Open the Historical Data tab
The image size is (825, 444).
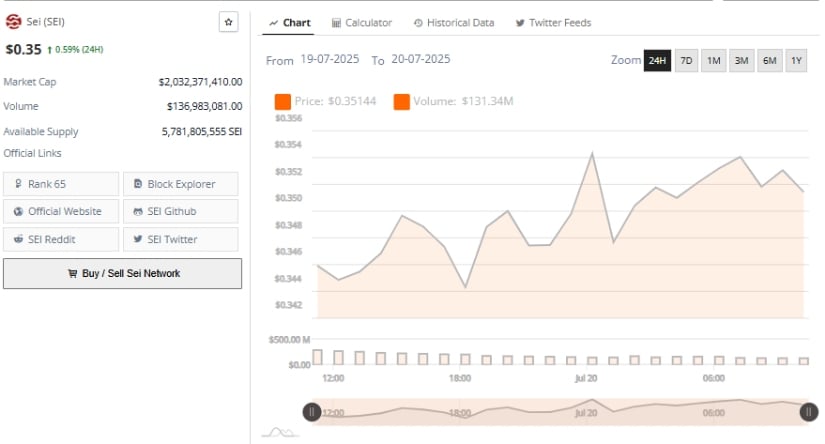tap(454, 23)
